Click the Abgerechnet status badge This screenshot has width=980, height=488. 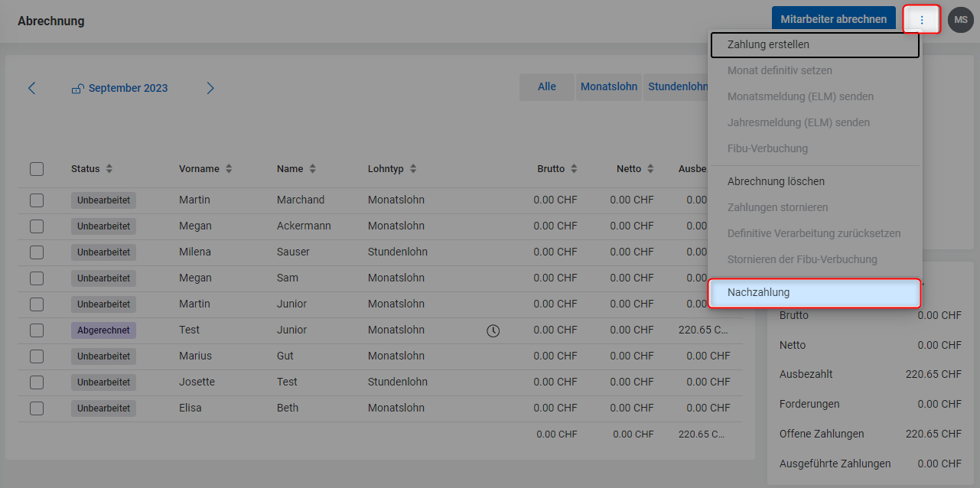[x=103, y=330]
